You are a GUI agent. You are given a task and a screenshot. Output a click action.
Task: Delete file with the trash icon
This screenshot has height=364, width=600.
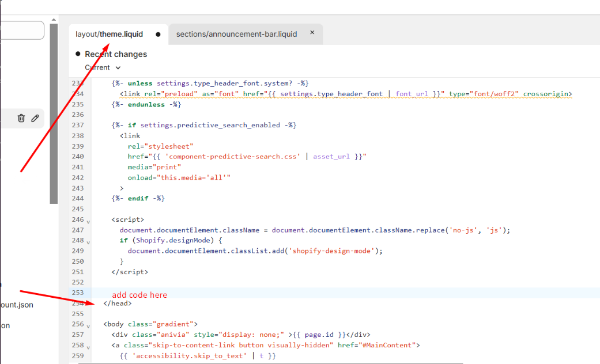[x=21, y=118]
